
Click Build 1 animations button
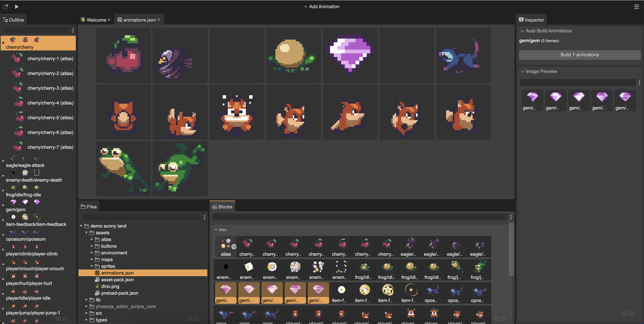[x=579, y=55]
